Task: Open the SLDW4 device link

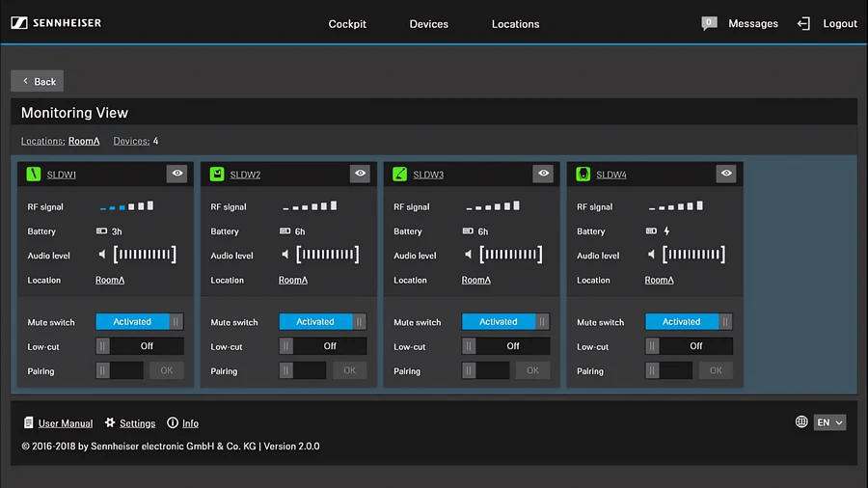Action: 611,175
